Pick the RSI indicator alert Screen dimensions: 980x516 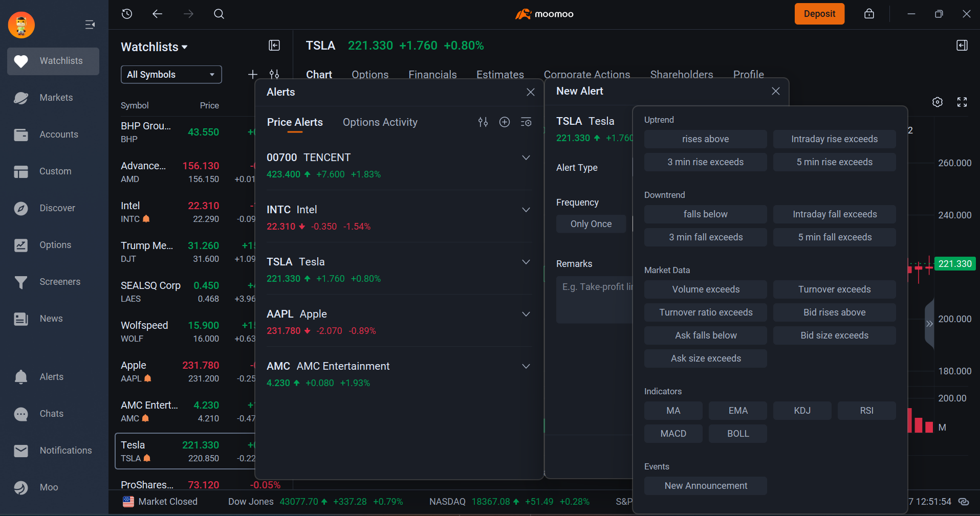click(x=866, y=411)
